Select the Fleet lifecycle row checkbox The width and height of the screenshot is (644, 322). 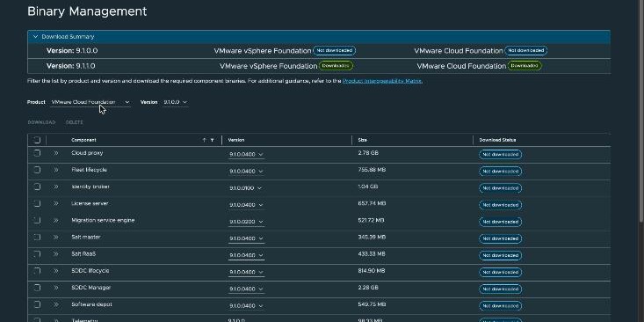tap(37, 170)
